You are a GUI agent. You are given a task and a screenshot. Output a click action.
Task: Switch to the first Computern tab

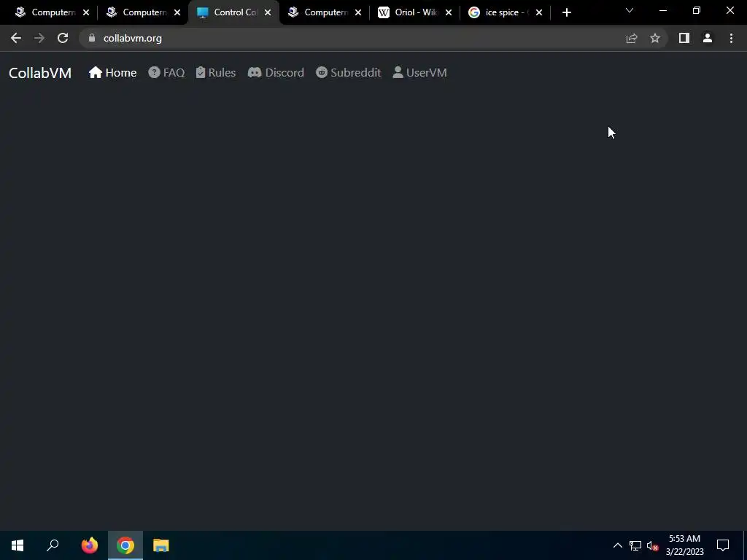point(51,13)
